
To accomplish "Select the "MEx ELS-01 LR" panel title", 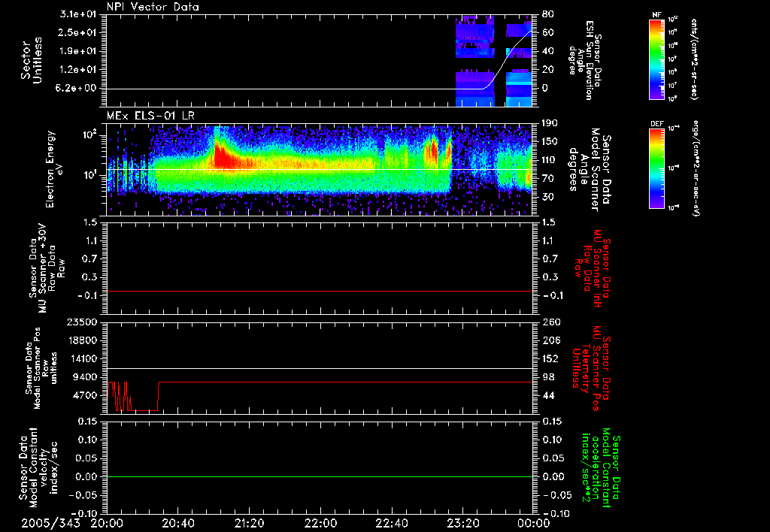I will click(150, 116).
